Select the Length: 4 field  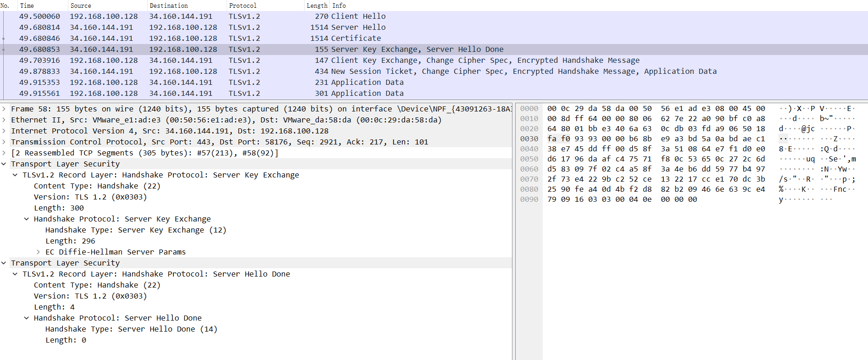tap(54, 307)
